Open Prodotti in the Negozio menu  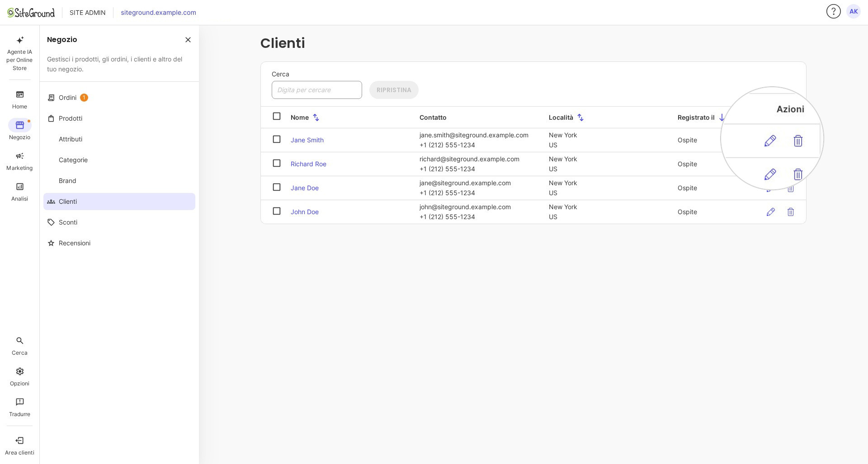[119, 118]
